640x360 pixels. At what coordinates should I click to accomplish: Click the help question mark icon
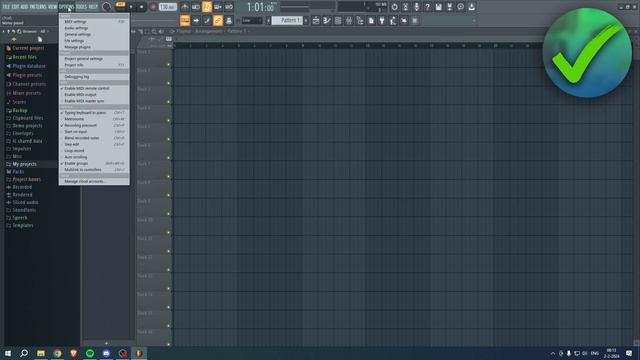click(427, 7)
